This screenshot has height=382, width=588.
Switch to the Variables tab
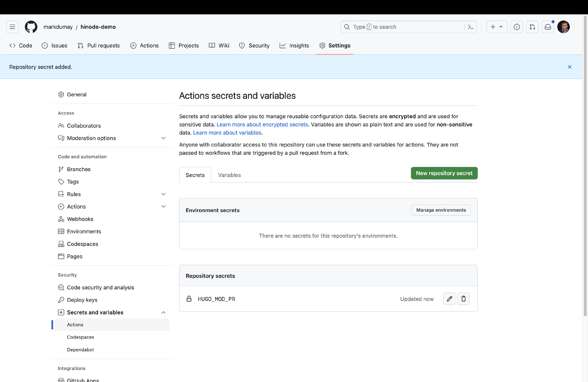pos(229,175)
